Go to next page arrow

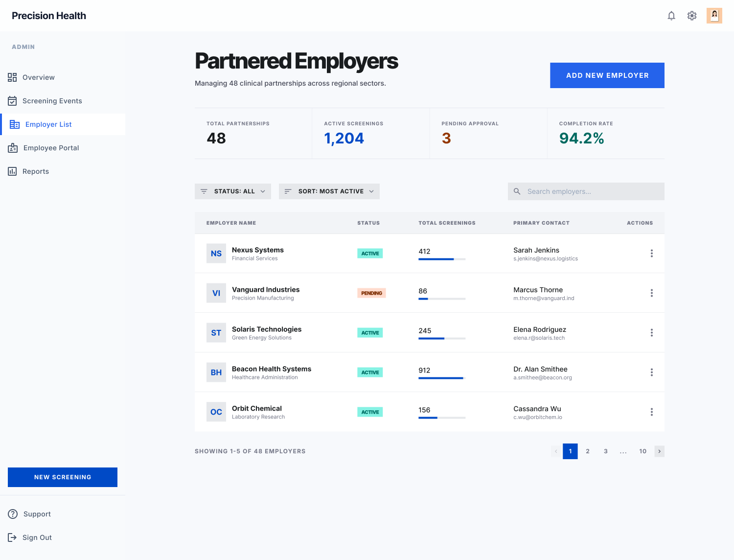click(659, 451)
